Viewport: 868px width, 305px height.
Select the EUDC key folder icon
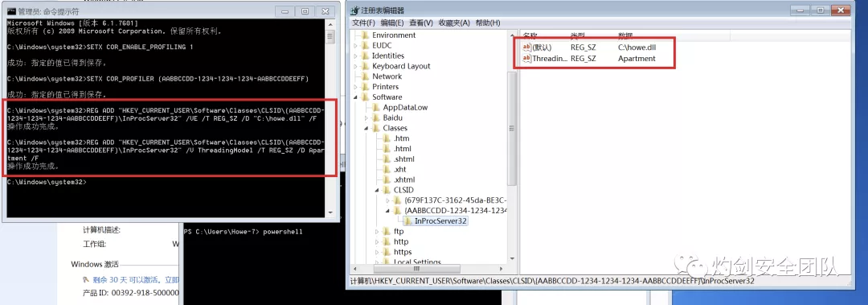point(366,46)
